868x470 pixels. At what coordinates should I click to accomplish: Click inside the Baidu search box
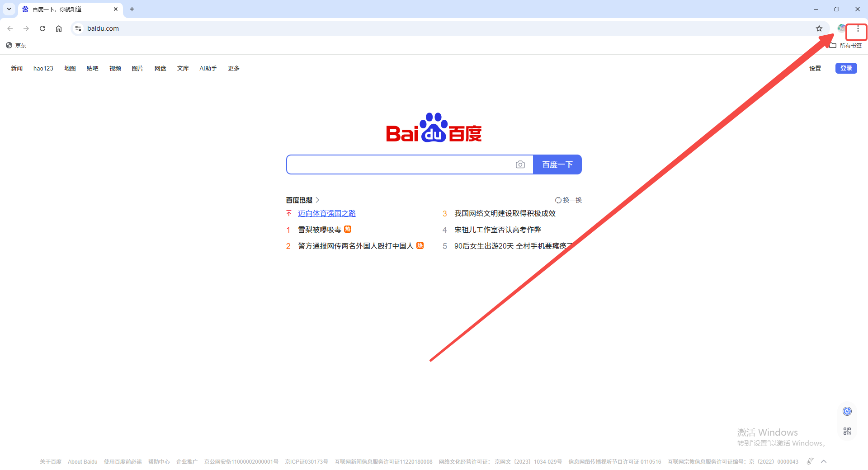(400, 164)
